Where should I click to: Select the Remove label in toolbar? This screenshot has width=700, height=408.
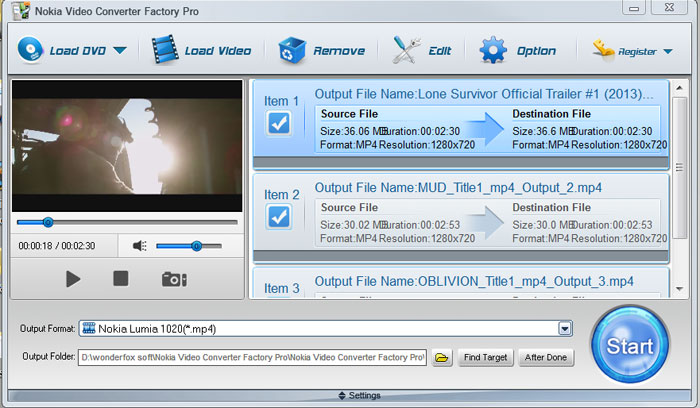click(x=339, y=51)
